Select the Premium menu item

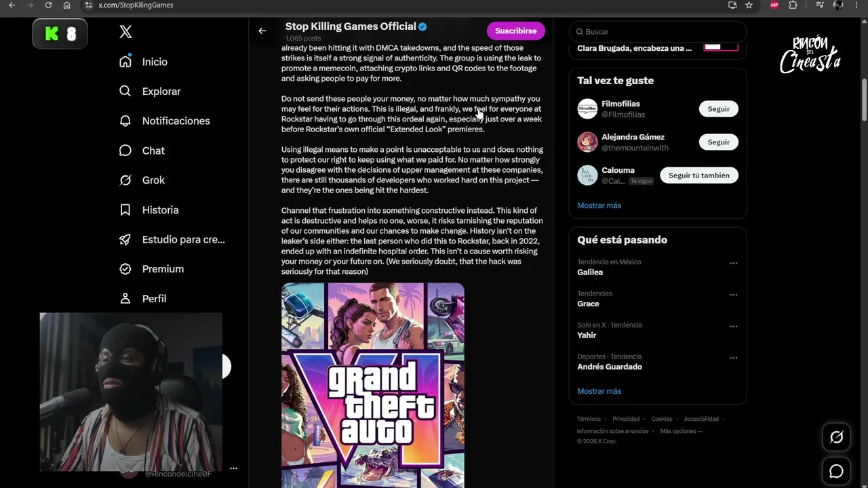click(163, 269)
